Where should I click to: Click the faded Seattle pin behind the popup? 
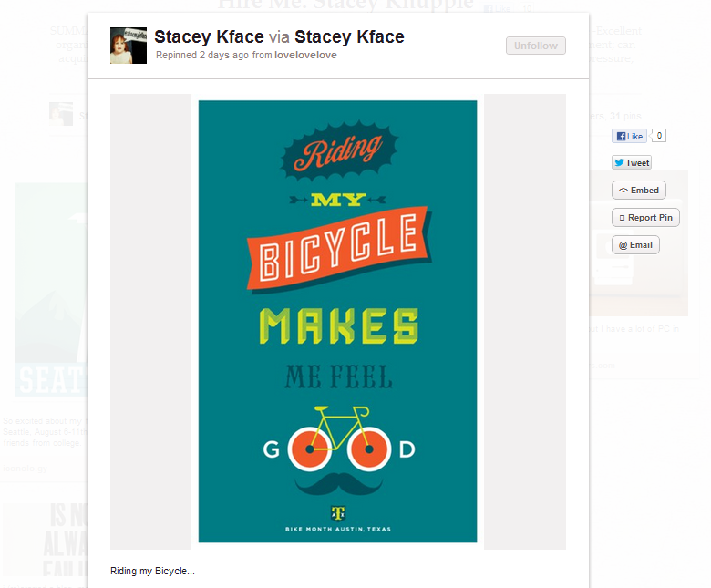click(x=50, y=292)
